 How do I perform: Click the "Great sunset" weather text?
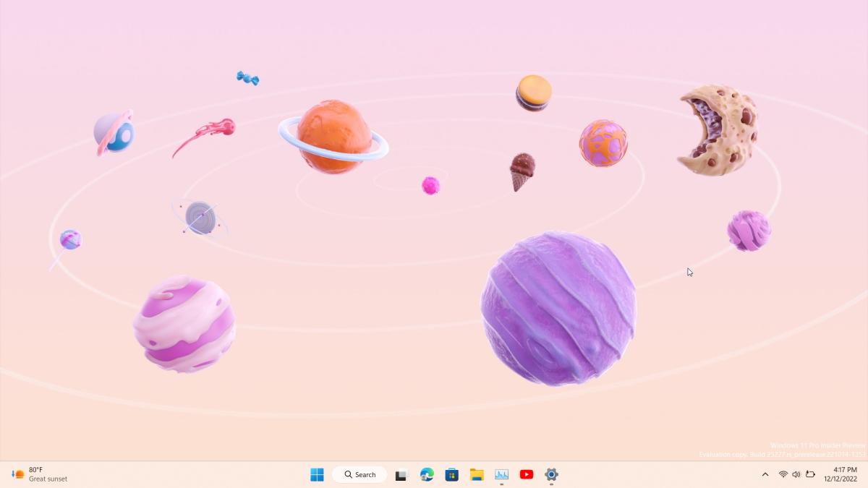point(48,479)
